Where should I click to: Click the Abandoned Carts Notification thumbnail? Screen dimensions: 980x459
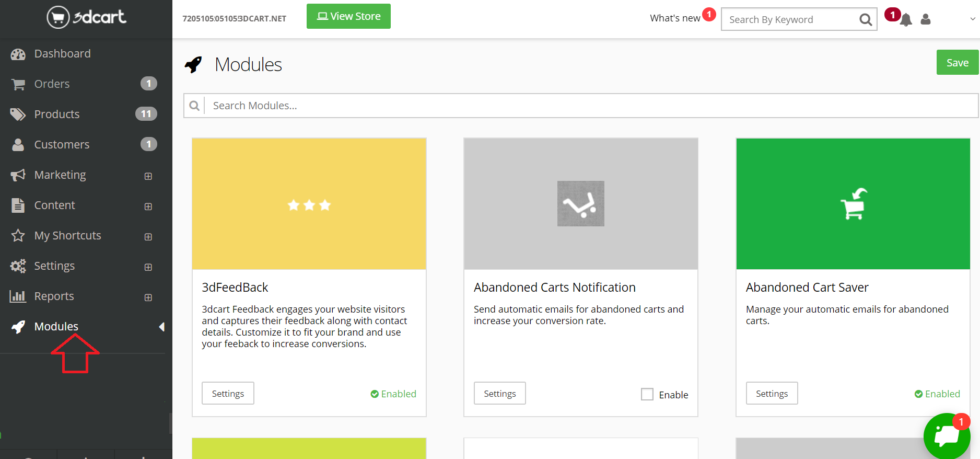(x=581, y=204)
